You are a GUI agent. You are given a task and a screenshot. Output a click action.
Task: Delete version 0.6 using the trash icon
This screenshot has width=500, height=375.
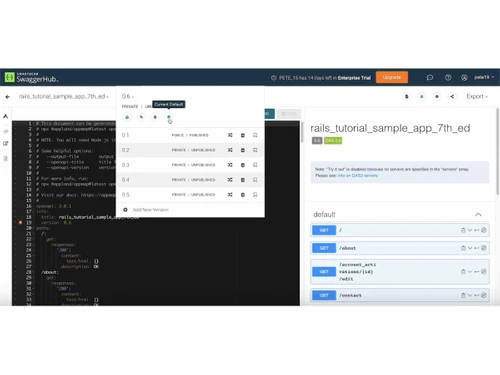point(155,117)
